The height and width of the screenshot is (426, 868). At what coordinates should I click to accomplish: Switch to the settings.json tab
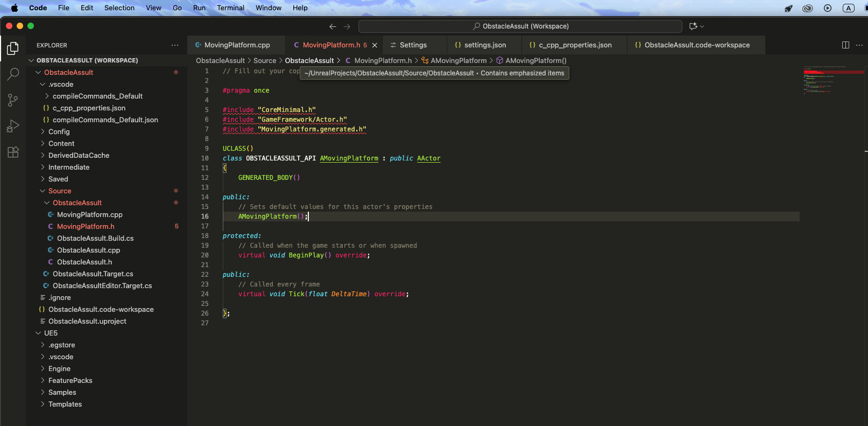pyautogui.click(x=484, y=45)
